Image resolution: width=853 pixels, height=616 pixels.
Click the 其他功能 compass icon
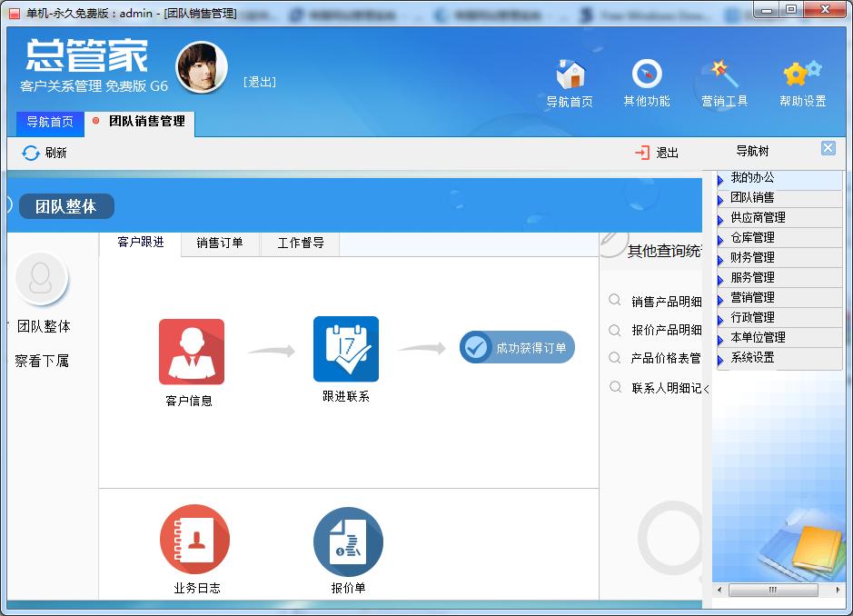646,75
